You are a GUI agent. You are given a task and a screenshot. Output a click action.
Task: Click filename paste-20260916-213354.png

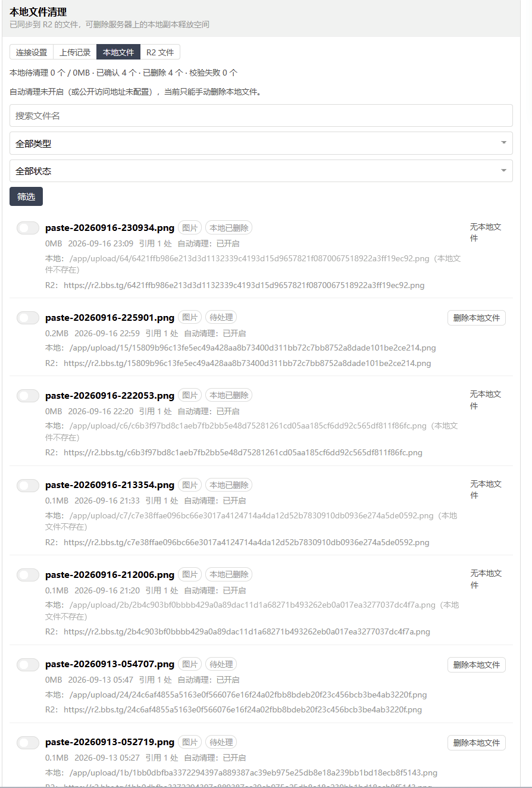(x=109, y=485)
